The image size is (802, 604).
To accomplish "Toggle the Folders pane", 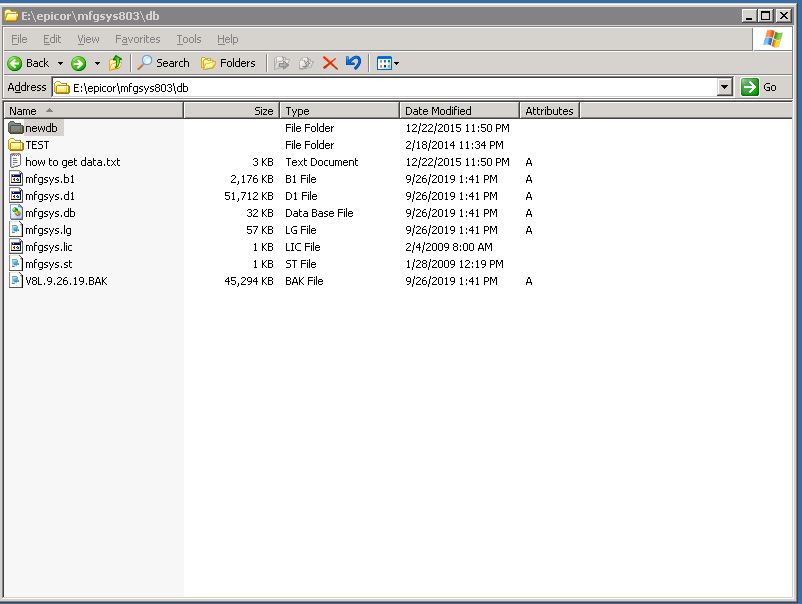I will tap(228, 63).
